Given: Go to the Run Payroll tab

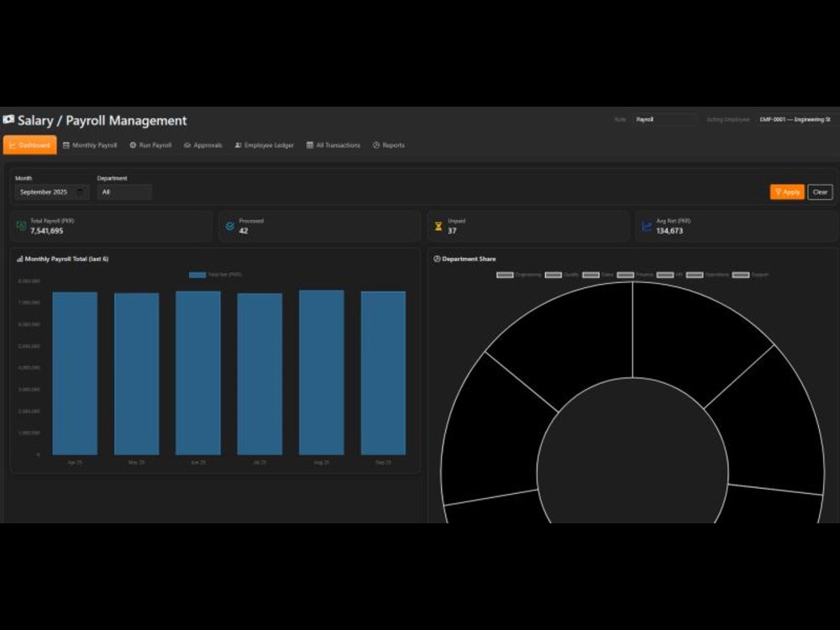Looking at the screenshot, I should (x=150, y=145).
